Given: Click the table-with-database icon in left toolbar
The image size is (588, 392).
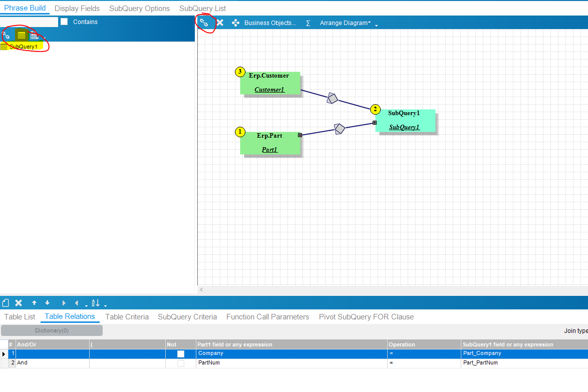Looking at the screenshot, I should pyautogui.click(x=34, y=36).
